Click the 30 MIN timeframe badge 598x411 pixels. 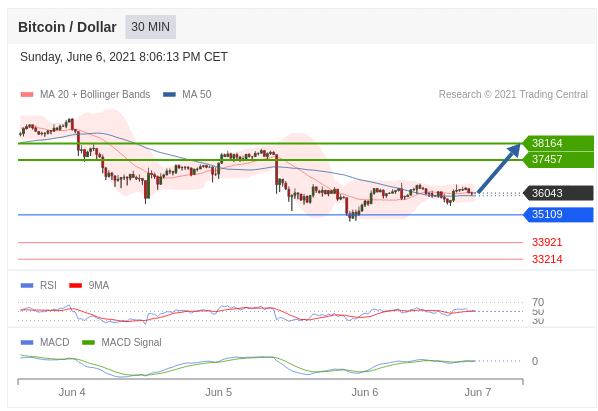coord(150,27)
